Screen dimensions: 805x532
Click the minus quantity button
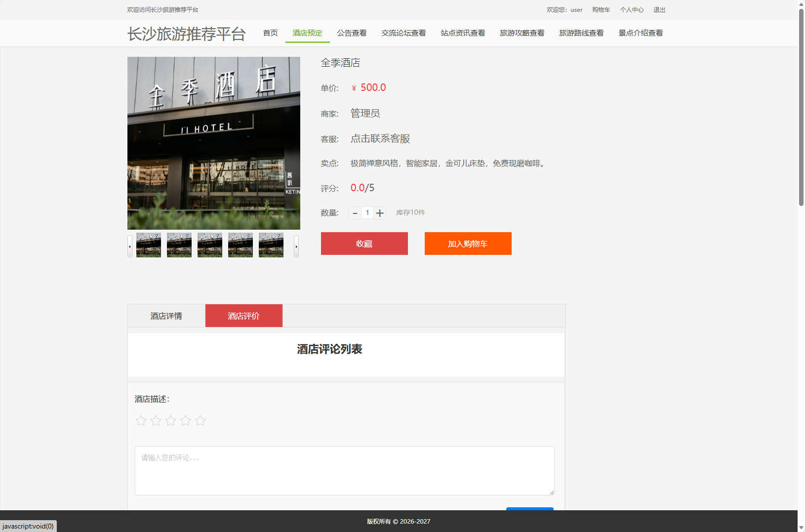tap(355, 213)
